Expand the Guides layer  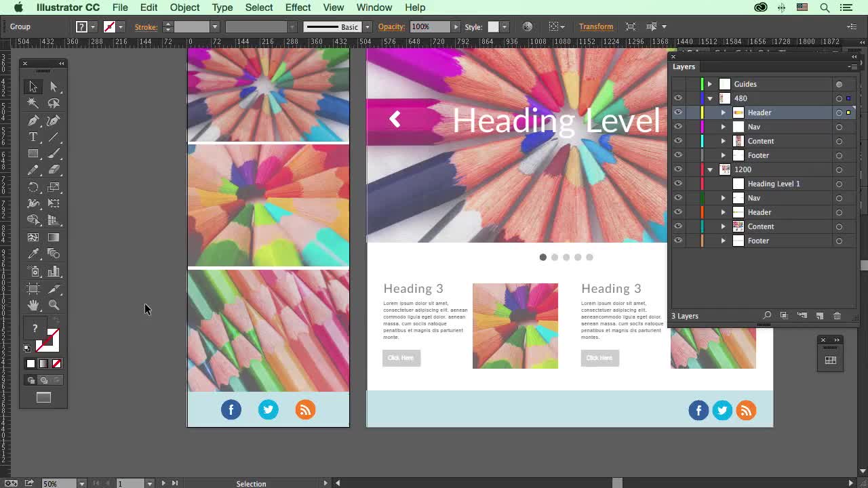709,84
